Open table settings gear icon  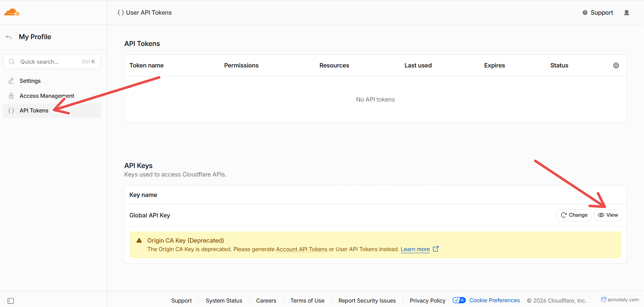pyautogui.click(x=616, y=65)
